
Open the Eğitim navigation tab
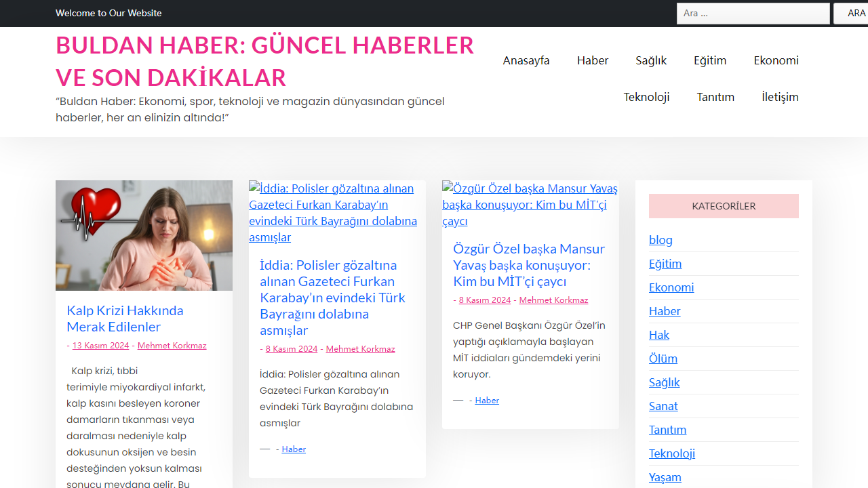tap(710, 60)
